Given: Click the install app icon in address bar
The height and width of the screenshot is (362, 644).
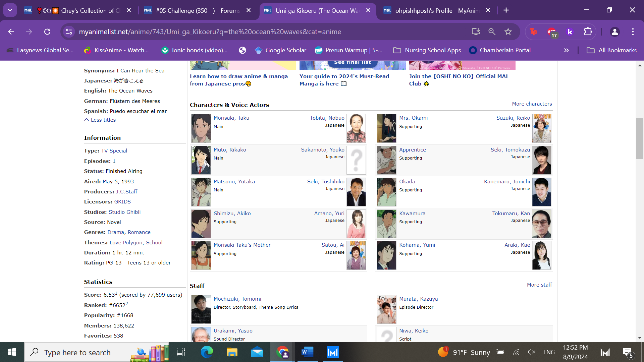Looking at the screenshot, I should [x=476, y=32].
